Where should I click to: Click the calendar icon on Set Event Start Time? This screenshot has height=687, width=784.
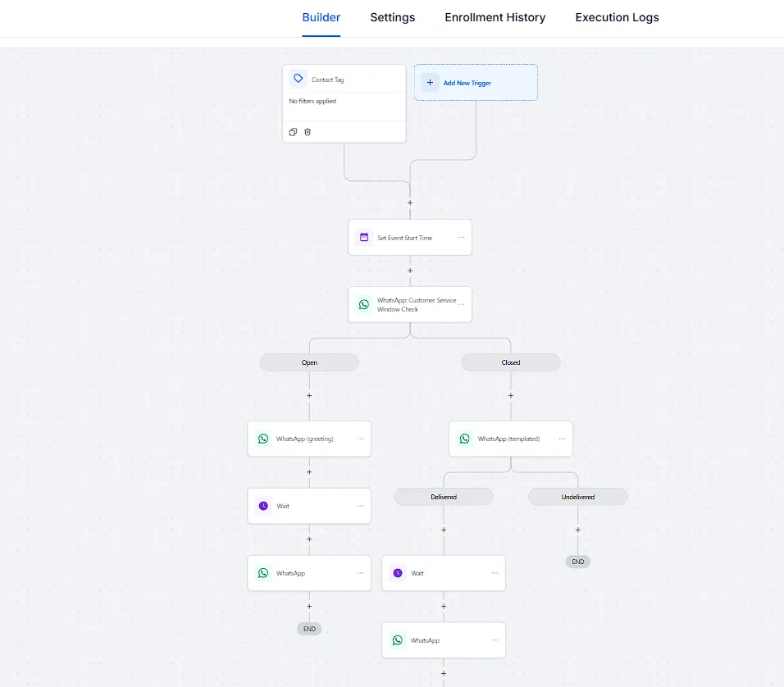point(364,238)
